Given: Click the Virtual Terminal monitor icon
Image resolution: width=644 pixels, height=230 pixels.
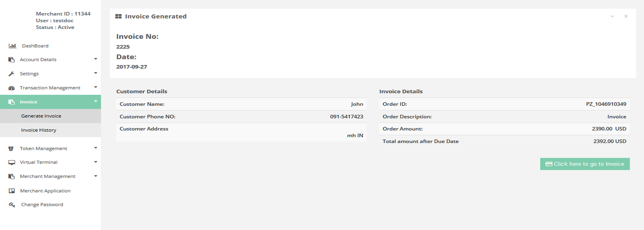Looking at the screenshot, I should pos(11,162).
